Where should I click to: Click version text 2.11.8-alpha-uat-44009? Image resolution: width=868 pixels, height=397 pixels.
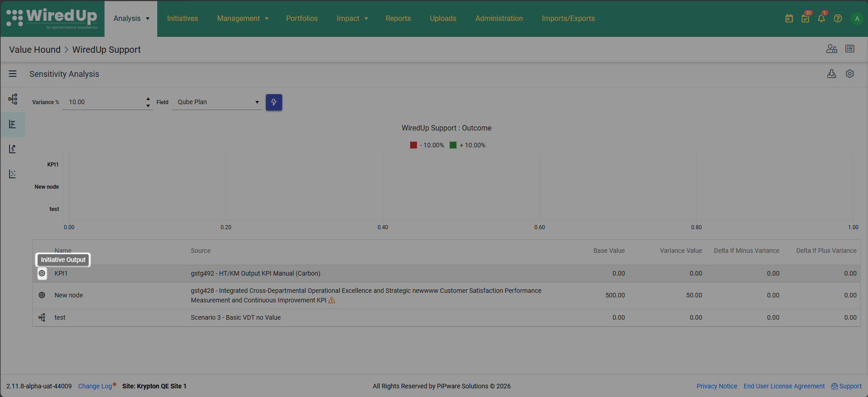click(39, 386)
